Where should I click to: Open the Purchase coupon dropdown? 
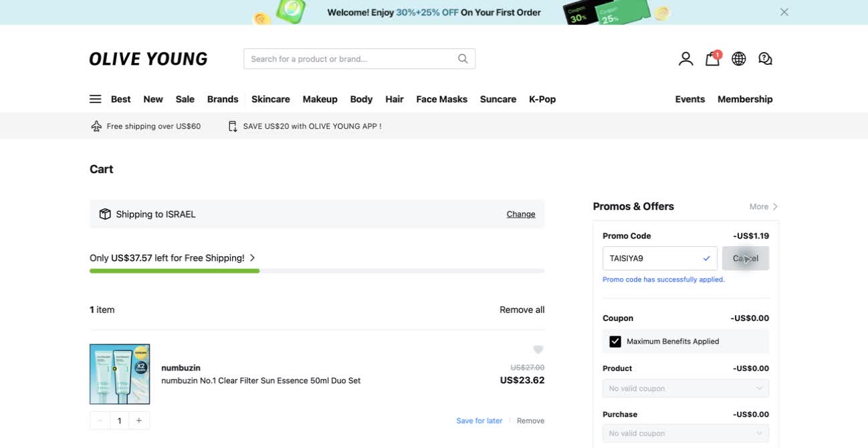(x=685, y=433)
